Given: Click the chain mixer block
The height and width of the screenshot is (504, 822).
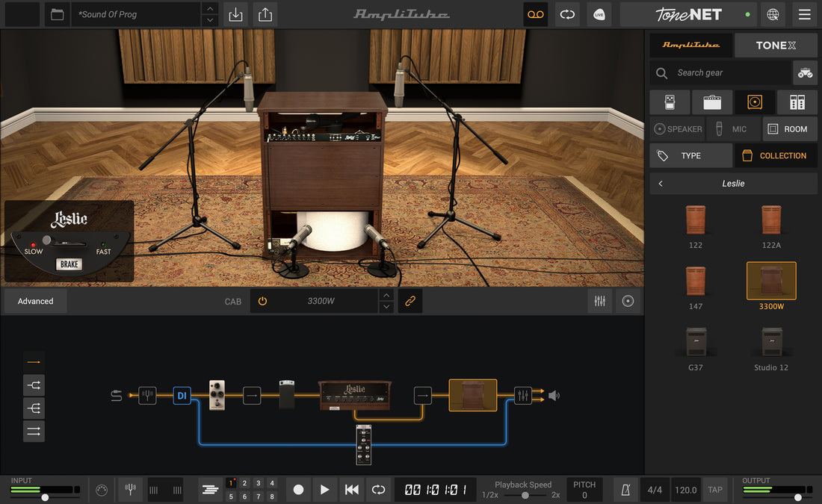Looking at the screenshot, I should [x=523, y=396].
